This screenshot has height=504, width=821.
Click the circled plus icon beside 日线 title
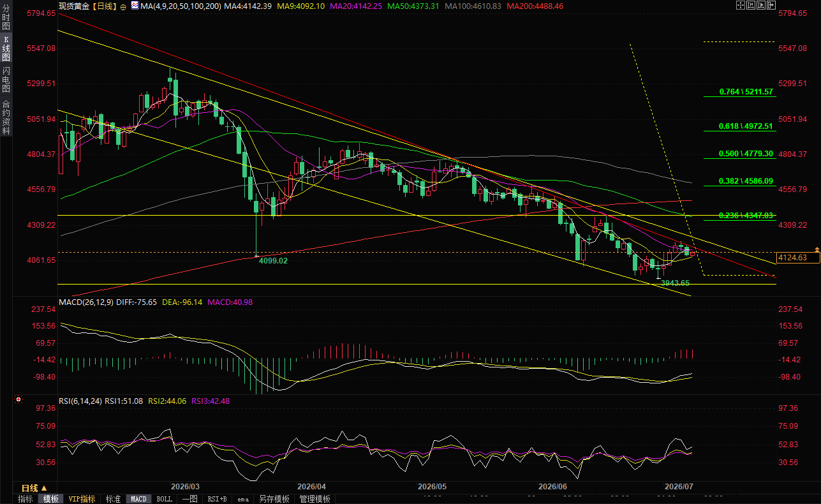tap(123, 6)
